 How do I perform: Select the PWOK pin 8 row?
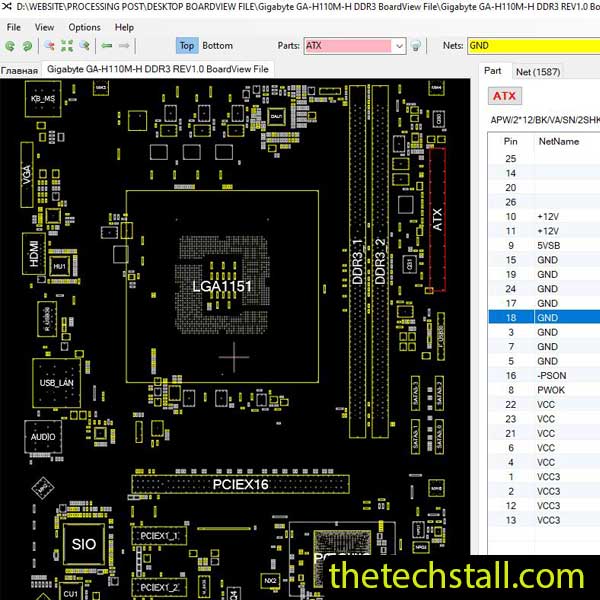pos(545,390)
